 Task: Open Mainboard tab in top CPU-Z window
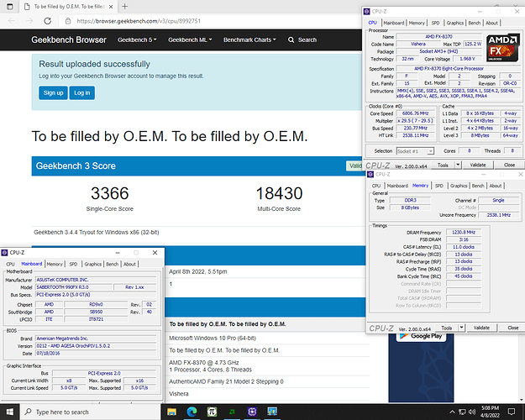[x=394, y=23]
